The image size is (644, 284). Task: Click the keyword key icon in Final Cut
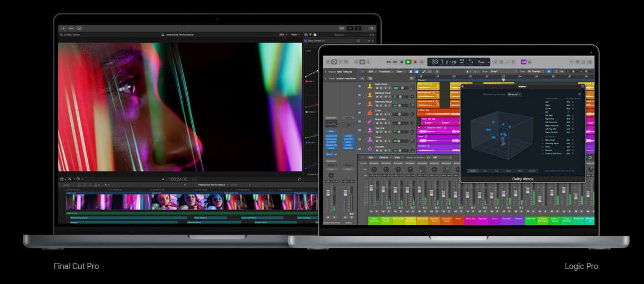[71, 28]
